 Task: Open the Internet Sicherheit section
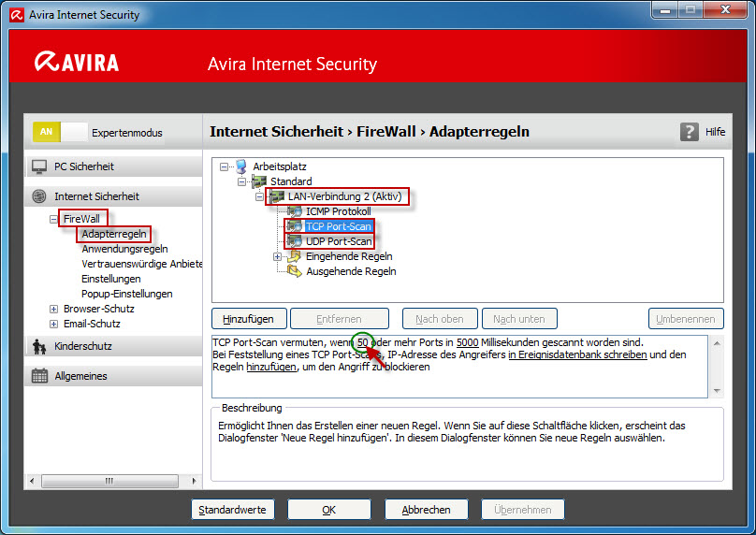tap(113, 196)
